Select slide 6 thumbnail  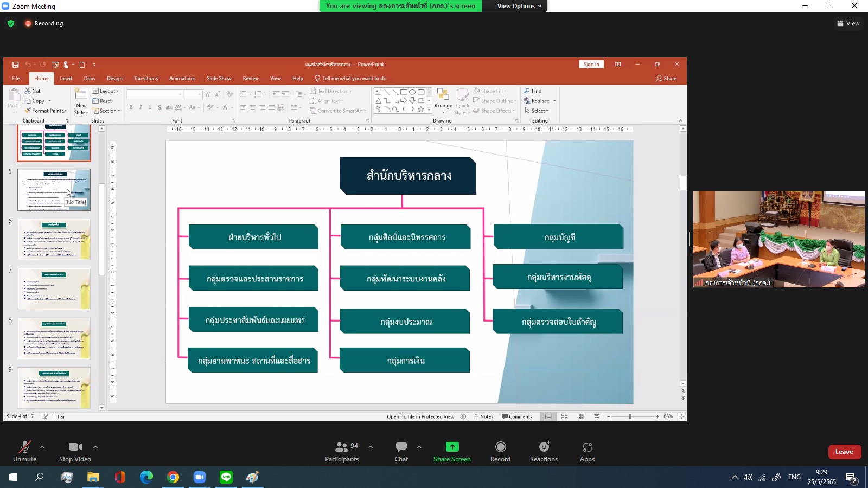click(x=54, y=239)
